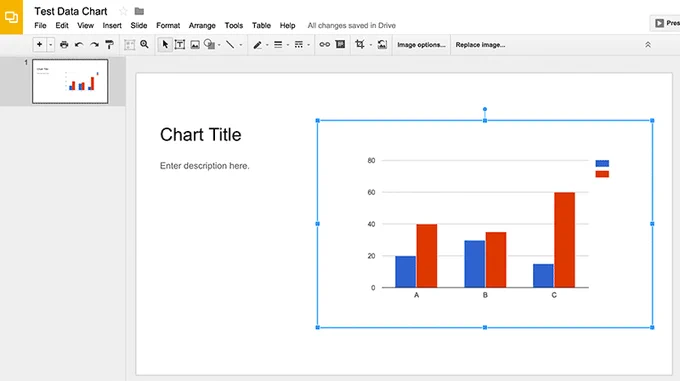Click the Enter description here text
Screen dimensions: 680x381
(205, 166)
